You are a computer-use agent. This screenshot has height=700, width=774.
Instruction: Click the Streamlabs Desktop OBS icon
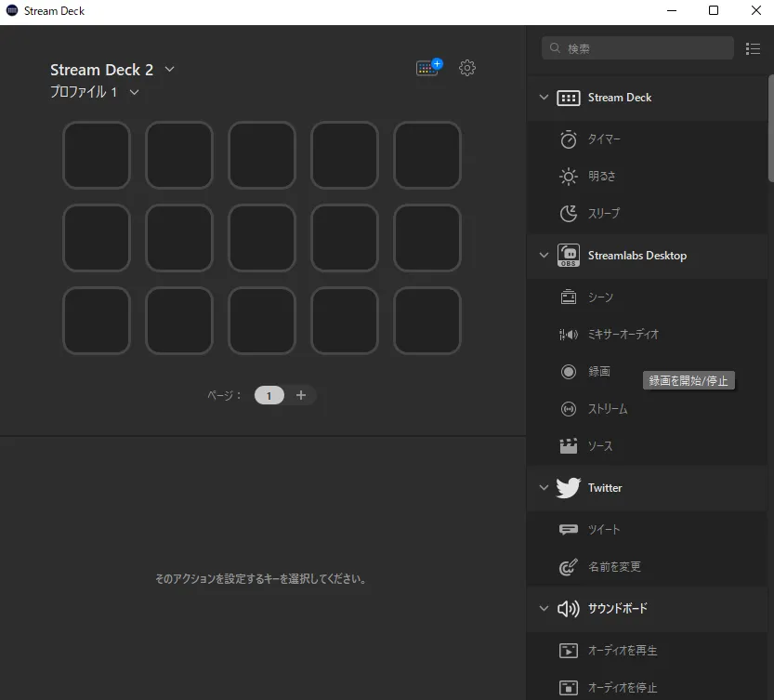[568, 256]
